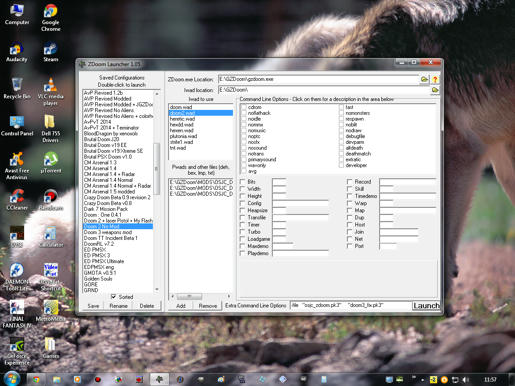Image resolution: width=515 pixels, height=386 pixels.
Task: Open the Recycle Bin
Action: pyautogui.click(x=17, y=89)
